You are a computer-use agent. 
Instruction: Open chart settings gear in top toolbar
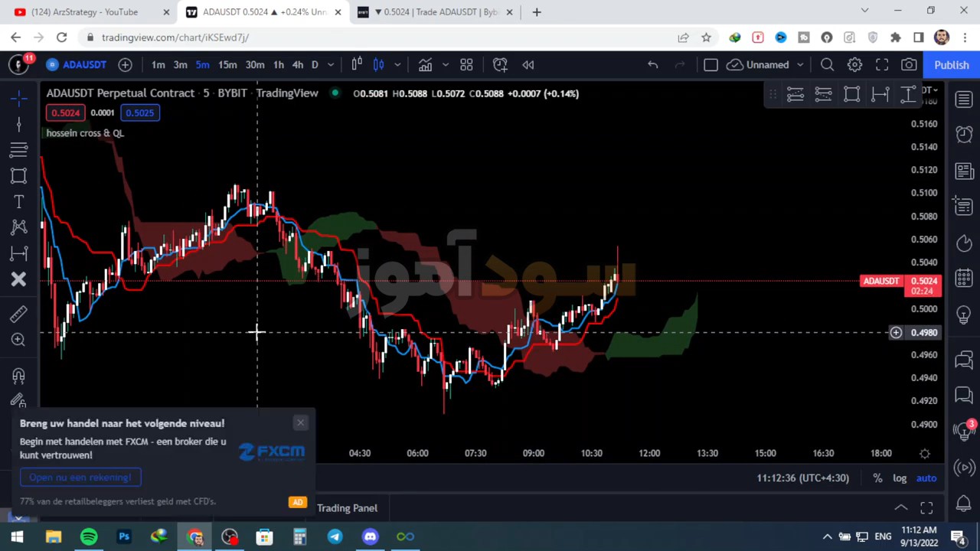pyautogui.click(x=854, y=65)
